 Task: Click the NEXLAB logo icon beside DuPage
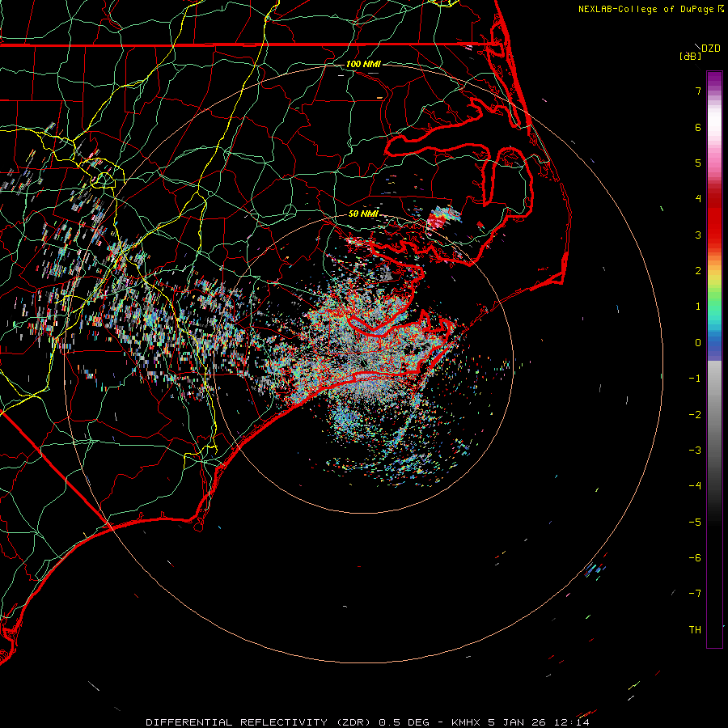click(x=721, y=9)
